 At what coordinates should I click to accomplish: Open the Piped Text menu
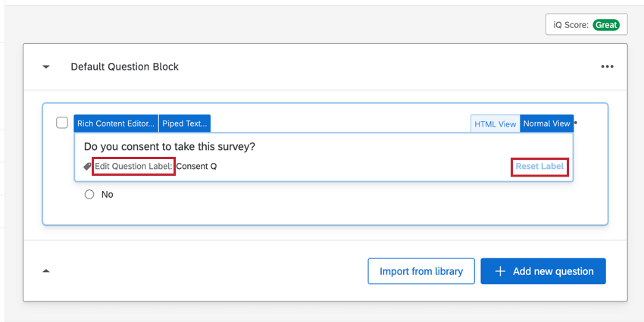(185, 123)
